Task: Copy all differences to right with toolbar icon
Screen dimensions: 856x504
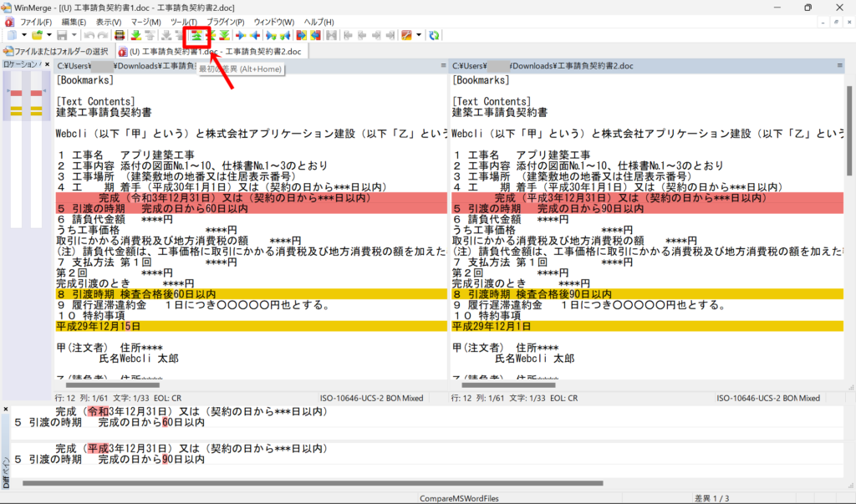Action: pyautogui.click(x=301, y=35)
